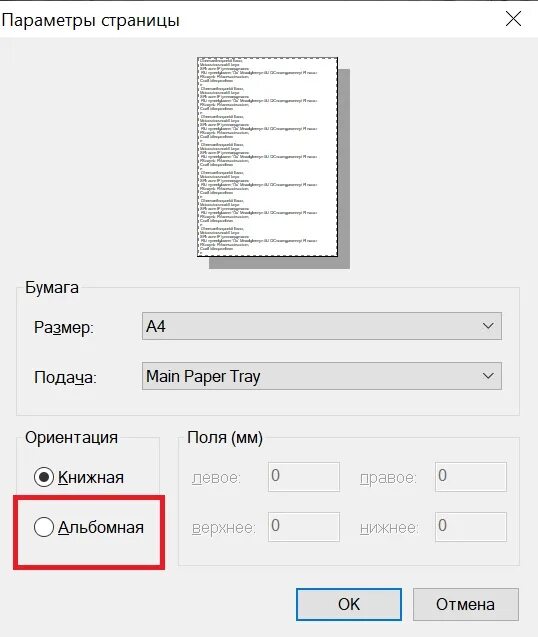Click the верхнее margin field
The height and width of the screenshot is (637, 538).
coord(304,526)
